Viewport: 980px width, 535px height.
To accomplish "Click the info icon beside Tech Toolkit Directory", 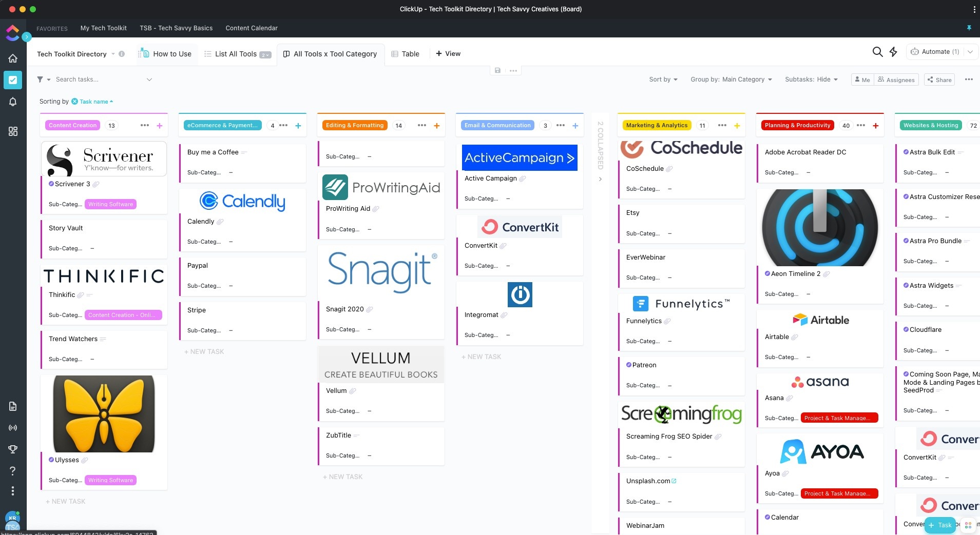I will [x=122, y=54].
